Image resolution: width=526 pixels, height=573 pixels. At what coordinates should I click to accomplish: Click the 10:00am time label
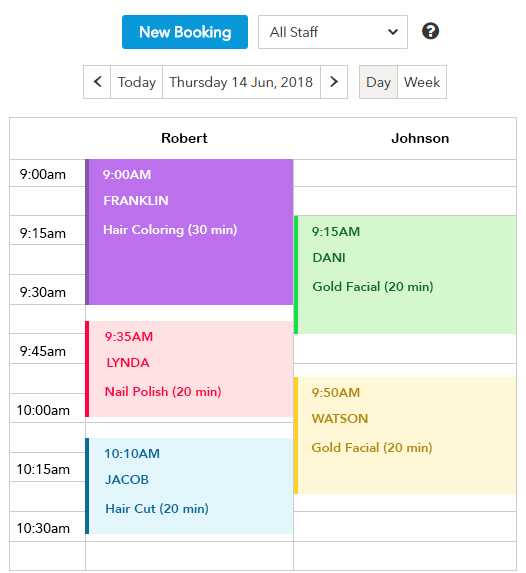(43, 410)
